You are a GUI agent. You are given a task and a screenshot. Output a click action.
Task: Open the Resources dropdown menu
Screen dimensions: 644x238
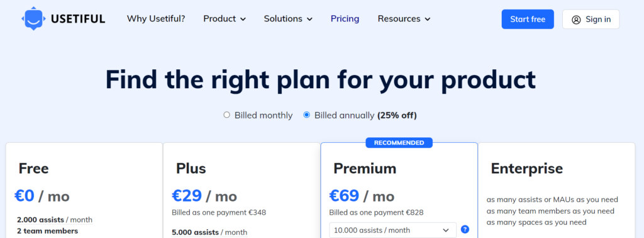(404, 19)
